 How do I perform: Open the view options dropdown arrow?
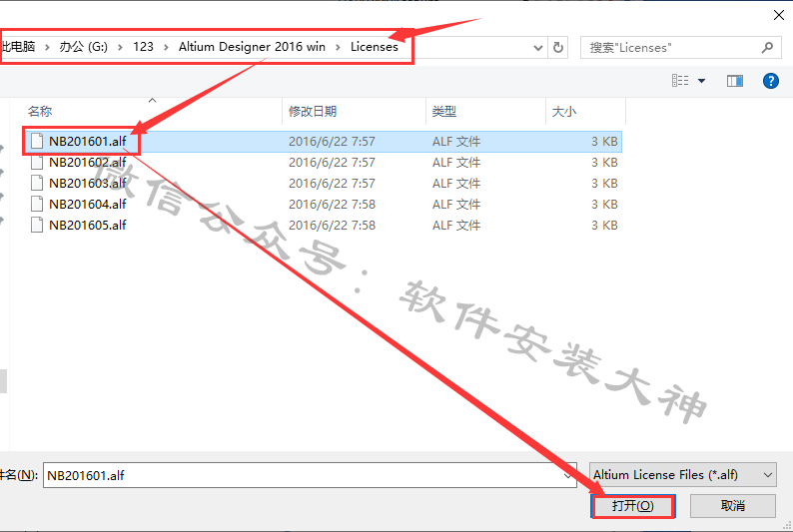701,81
